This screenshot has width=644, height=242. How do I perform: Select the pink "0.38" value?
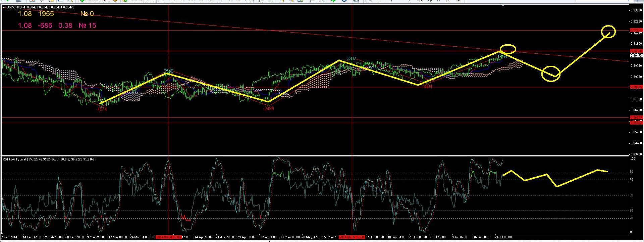click(65, 26)
